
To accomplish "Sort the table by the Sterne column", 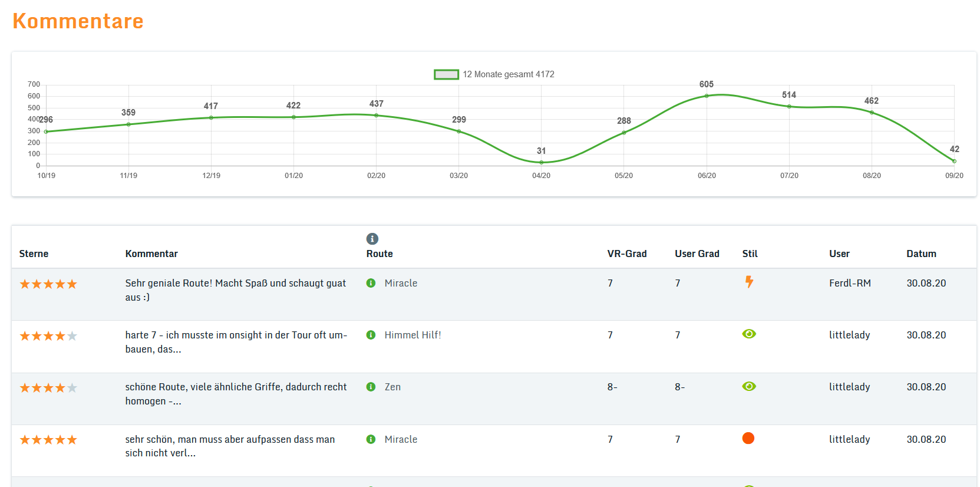I will pyautogui.click(x=34, y=254).
